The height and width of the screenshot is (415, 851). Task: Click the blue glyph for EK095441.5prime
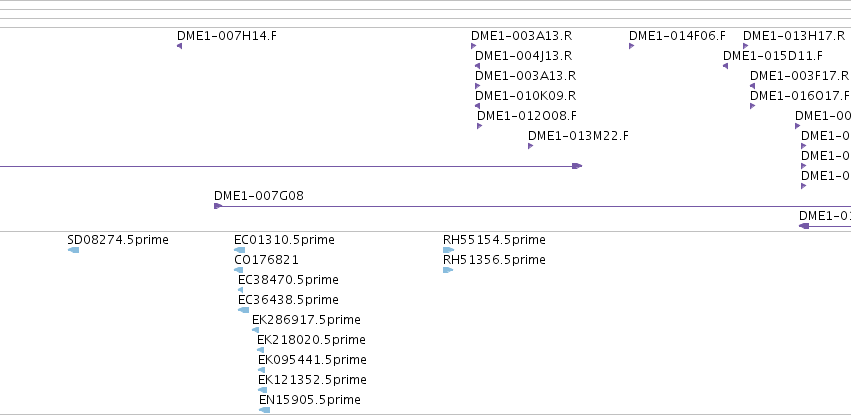pos(262,370)
